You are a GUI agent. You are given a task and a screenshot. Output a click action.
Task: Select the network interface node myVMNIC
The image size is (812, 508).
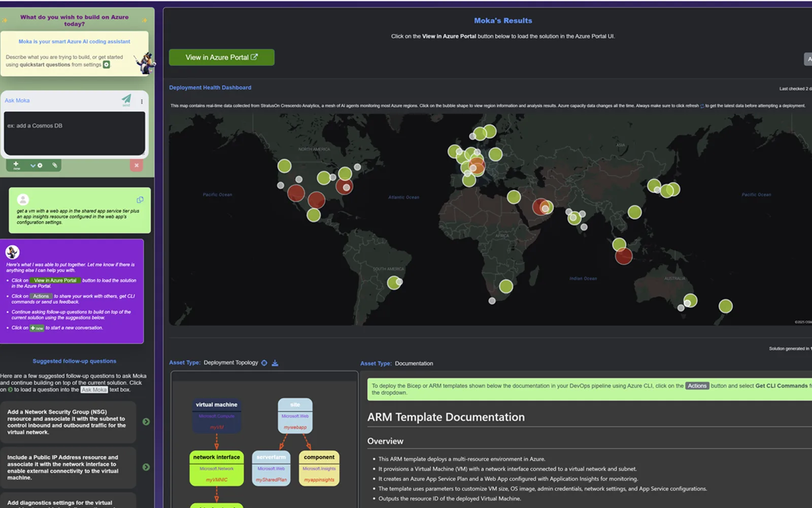tap(217, 468)
